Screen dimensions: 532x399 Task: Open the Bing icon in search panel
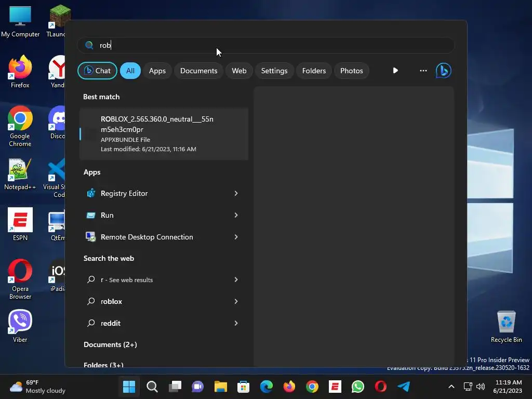(x=444, y=71)
